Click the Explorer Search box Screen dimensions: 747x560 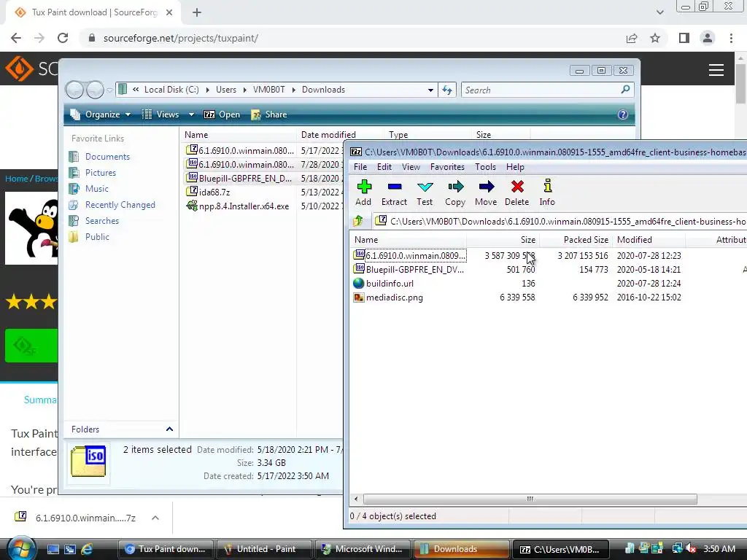(x=547, y=90)
